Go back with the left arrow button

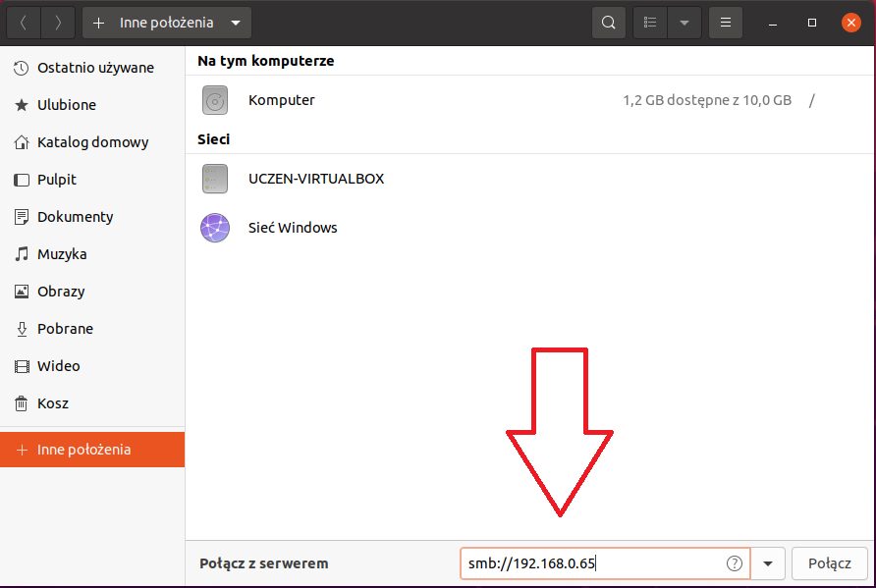pyautogui.click(x=24, y=23)
